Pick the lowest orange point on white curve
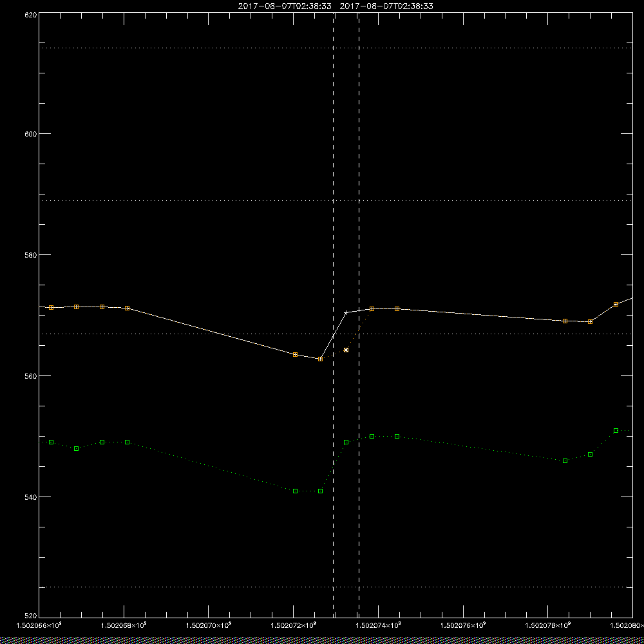Screen dimensions: 644x644 pyautogui.click(x=320, y=359)
